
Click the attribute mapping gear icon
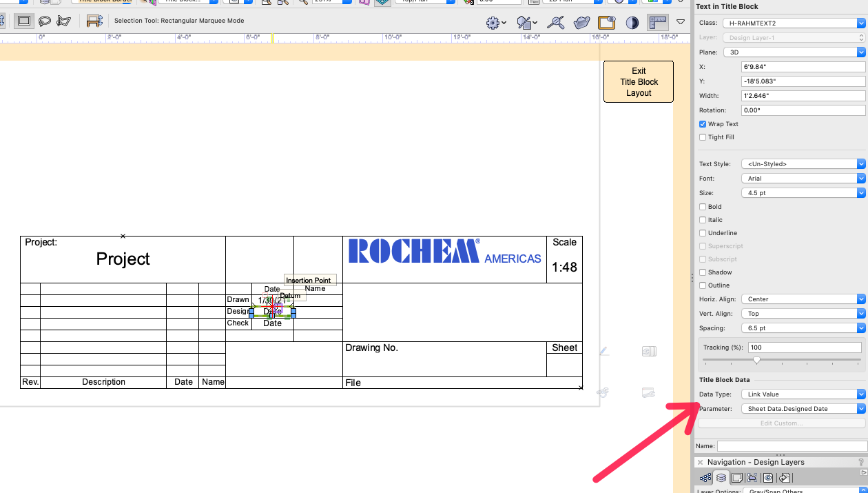coord(492,23)
